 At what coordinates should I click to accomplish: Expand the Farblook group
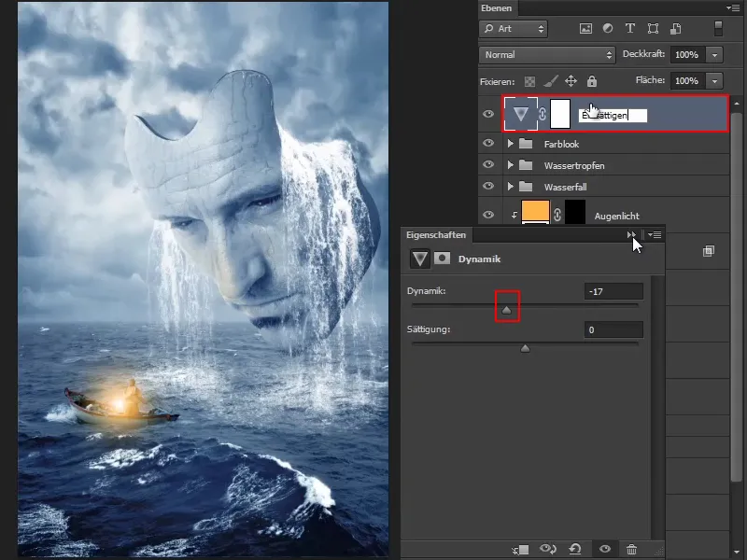510,144
